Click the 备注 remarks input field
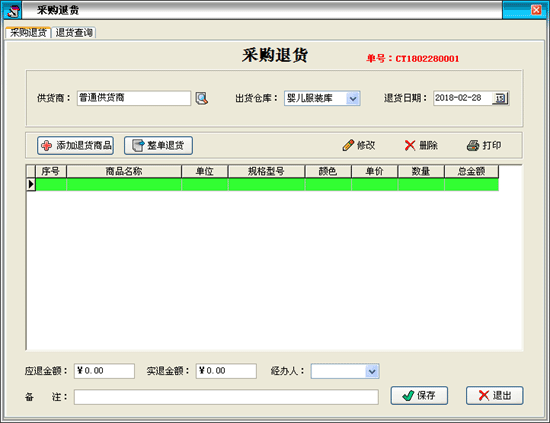This screenshot has height=423, width=550. click(226, 397)
